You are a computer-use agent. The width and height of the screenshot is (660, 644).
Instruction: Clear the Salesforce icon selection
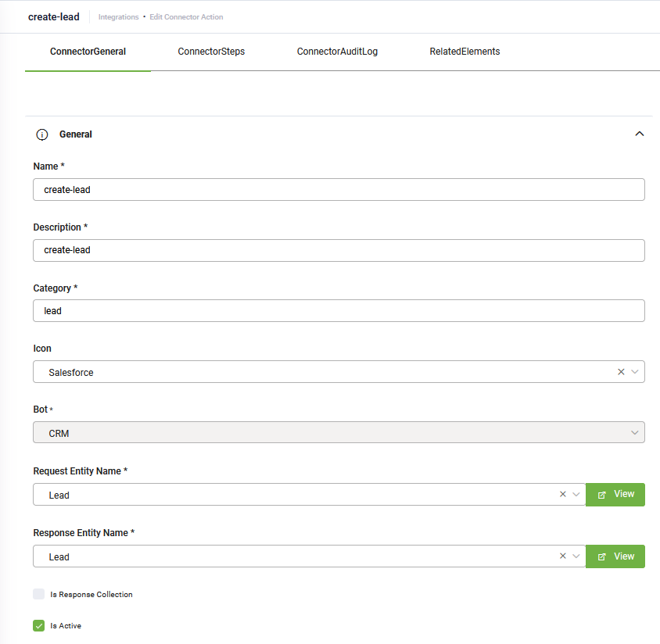pyautogui.click(x=621, y=372)
